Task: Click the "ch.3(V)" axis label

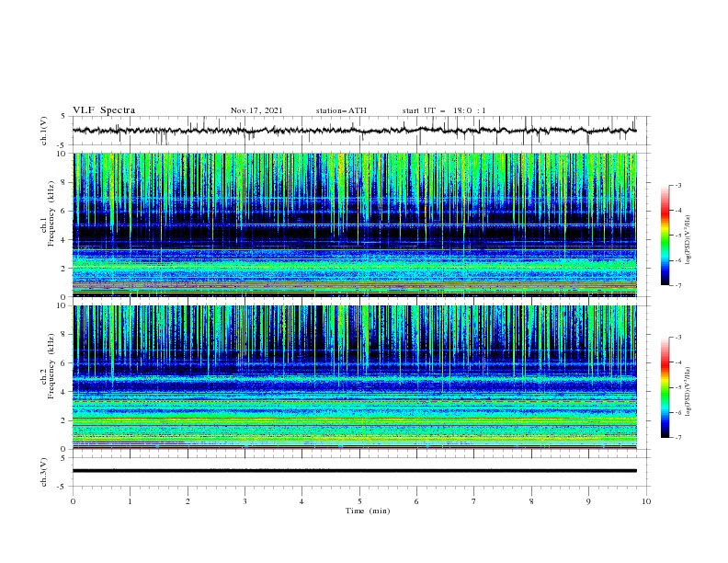Action: pos(44,472)
